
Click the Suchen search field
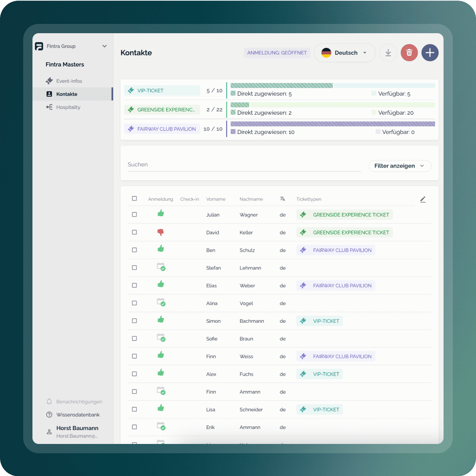(x=244, y=165)
